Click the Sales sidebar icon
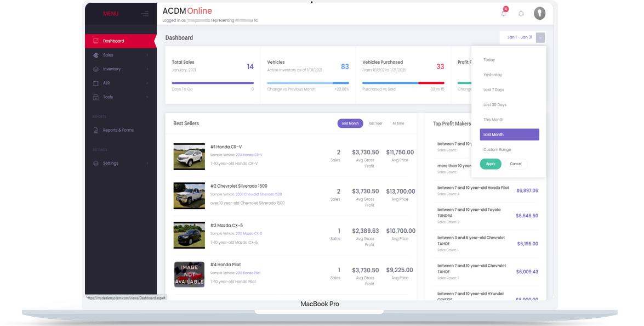Viewport: 644px width, 326px height. click(96, 55)
